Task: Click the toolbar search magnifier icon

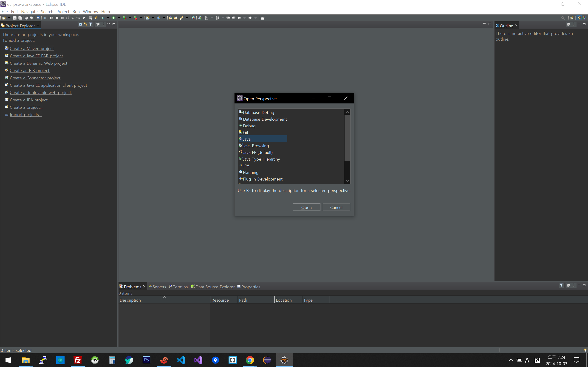Action: tap(563, 18)
